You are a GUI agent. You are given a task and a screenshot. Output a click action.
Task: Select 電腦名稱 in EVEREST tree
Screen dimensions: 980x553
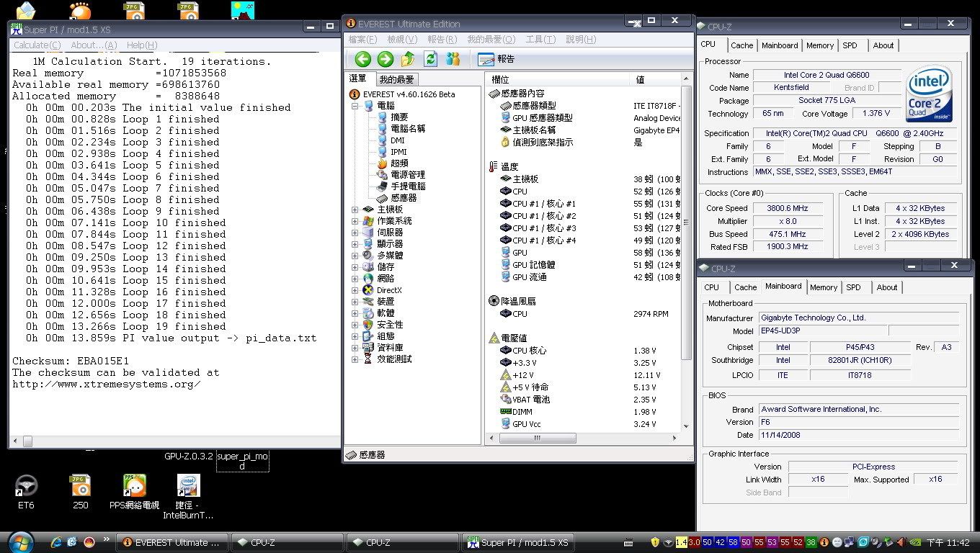pos(408,129)
